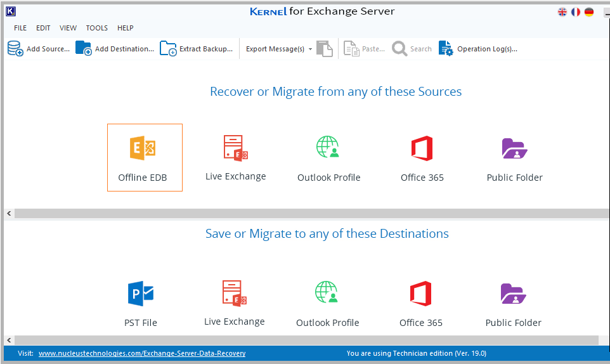Screen dimensions: 610x364
Task: Click the Operation Logs gear document icon
Action: 446,49
